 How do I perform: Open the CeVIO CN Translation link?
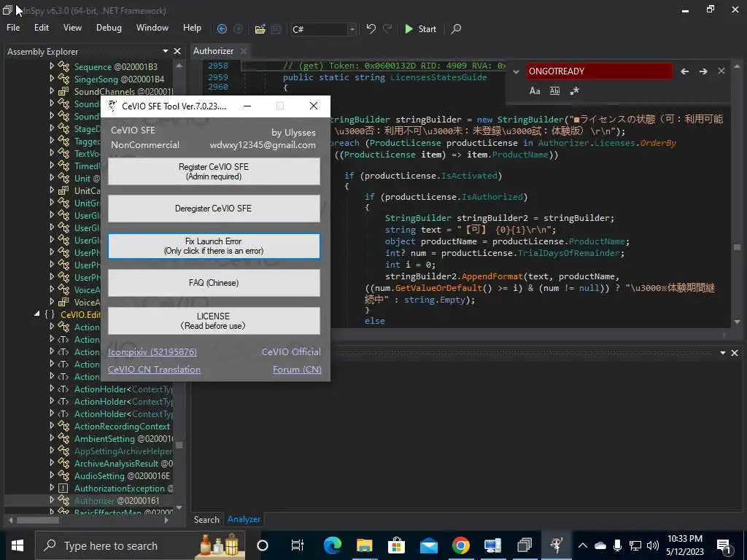click(x=154, y=370)
